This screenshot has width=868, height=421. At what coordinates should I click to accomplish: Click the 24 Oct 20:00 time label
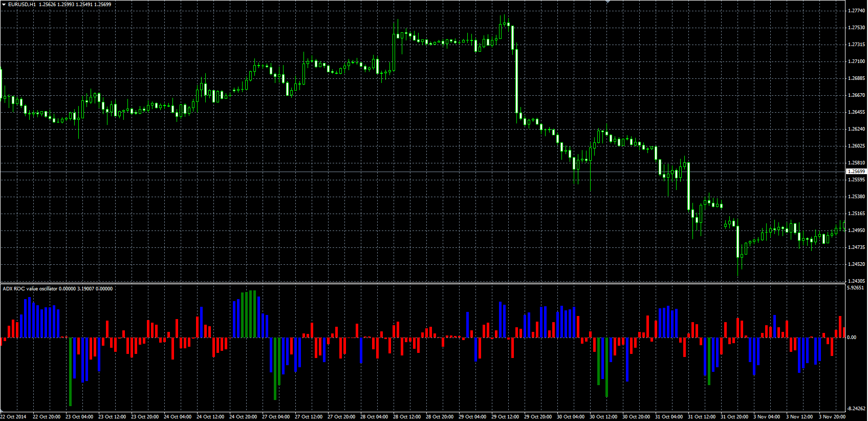click(243, 417)
